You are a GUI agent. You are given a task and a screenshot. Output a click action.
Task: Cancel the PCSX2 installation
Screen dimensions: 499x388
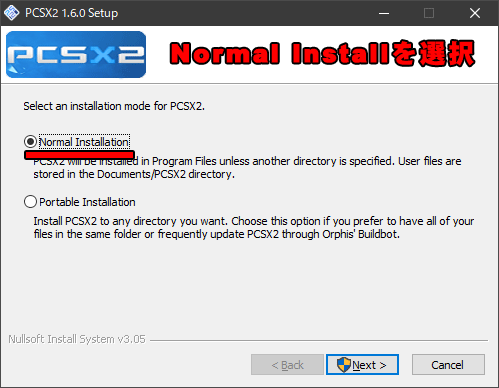click(448, 365)
